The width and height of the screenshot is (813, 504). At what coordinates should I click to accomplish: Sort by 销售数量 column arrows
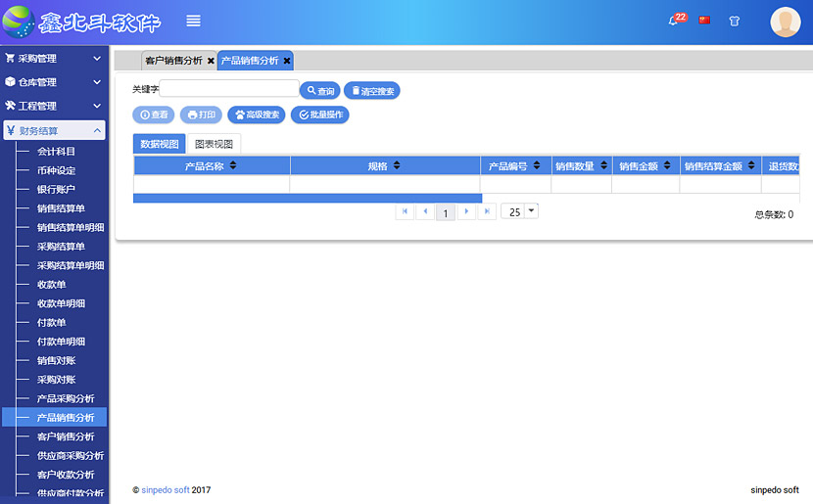[x=603, y=165]
